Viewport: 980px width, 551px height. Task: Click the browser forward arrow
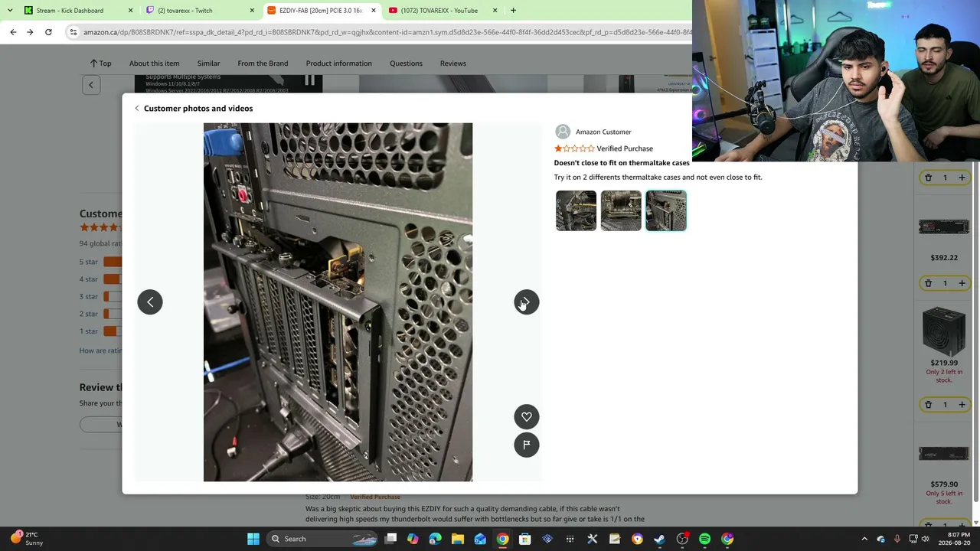[x=30, y=32]
